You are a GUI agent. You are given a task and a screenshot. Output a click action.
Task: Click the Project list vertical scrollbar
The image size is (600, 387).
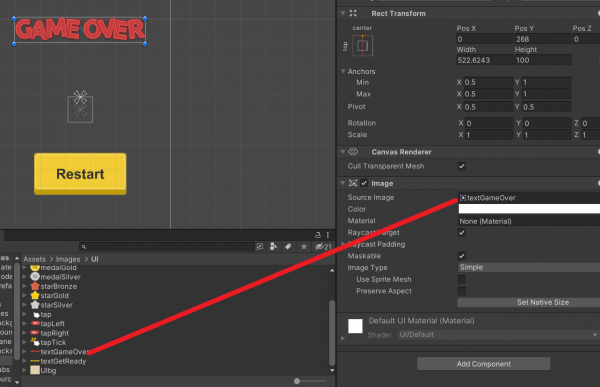[x=332, y=333]
